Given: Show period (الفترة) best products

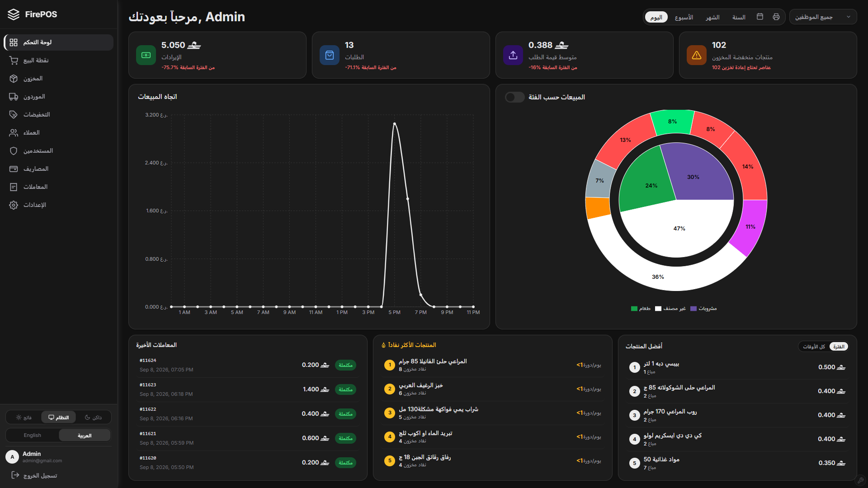Looking at the screenshot, I should point(839,347).
